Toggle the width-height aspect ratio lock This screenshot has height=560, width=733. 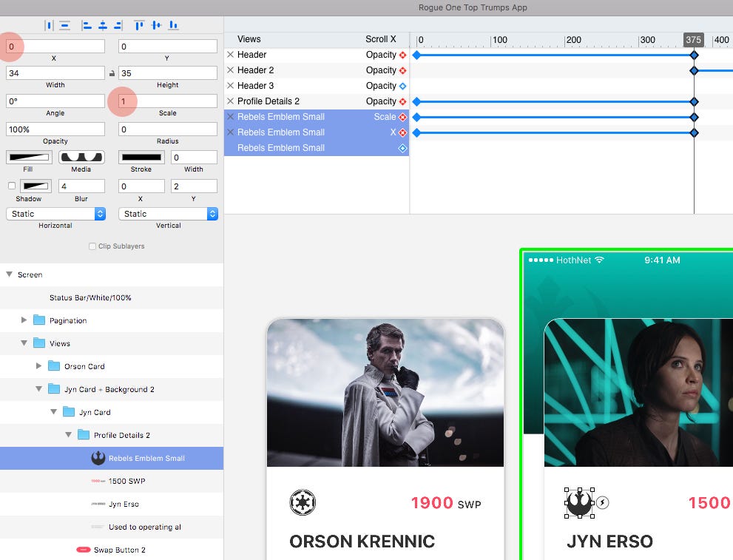point(112,73)
